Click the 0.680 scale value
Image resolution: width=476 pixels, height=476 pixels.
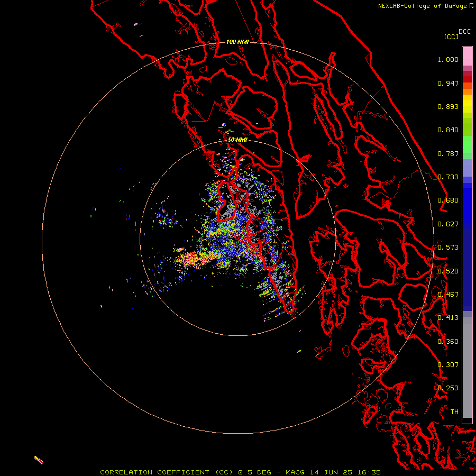pyautogui.click(x=448, y=200)
